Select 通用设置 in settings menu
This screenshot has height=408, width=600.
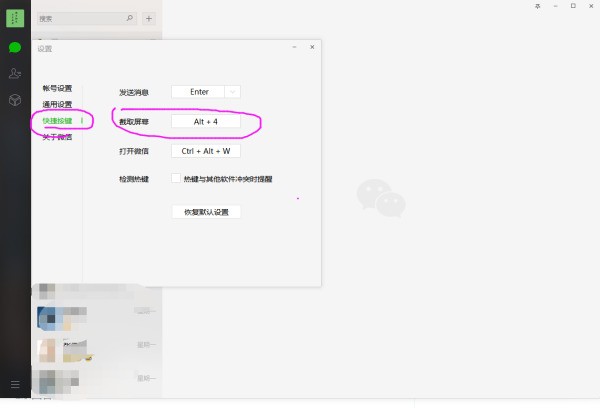coord(57,104)
